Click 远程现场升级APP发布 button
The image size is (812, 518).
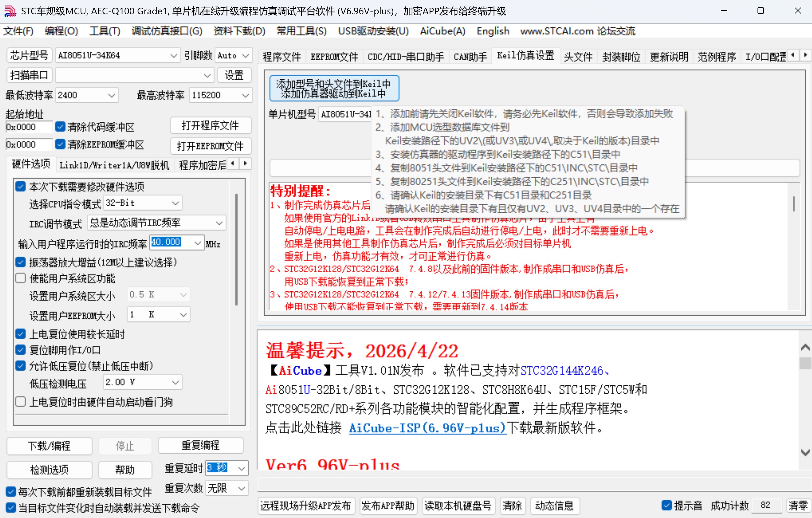tap(306, 505)
